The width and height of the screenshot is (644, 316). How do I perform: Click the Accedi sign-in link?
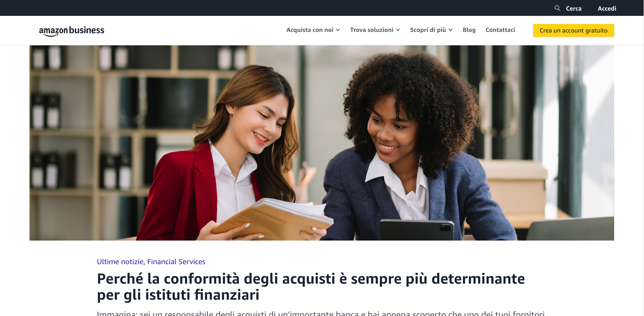pos(607,9)
